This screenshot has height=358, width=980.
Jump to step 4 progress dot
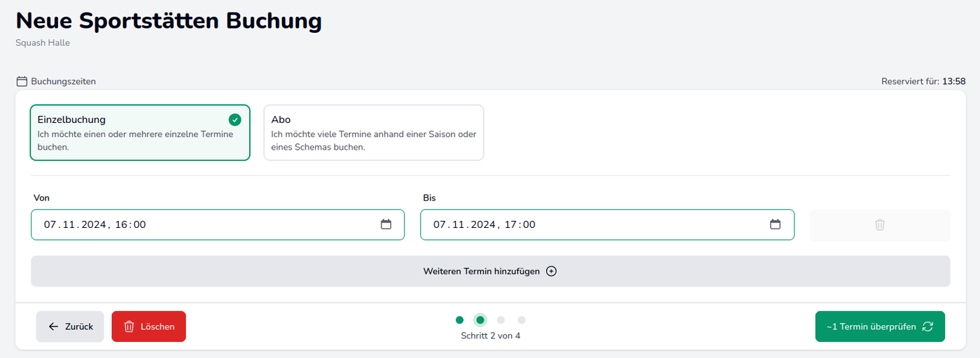coord(521,320)
